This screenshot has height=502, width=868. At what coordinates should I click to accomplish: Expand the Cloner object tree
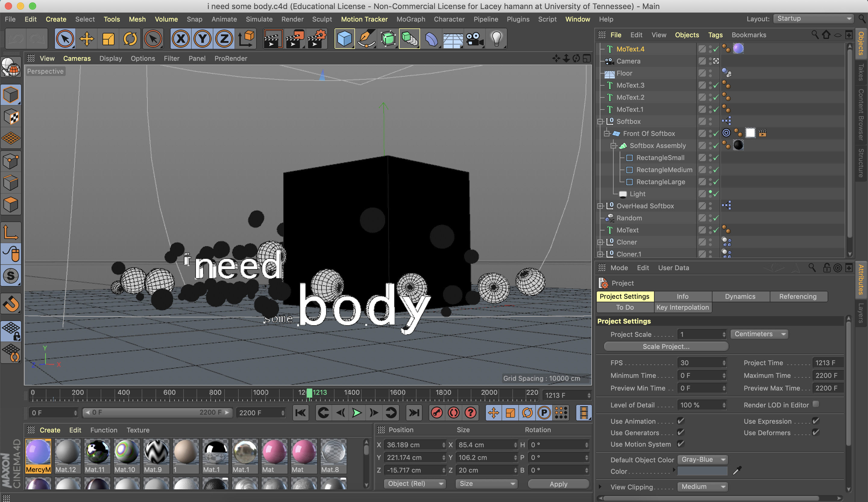point(600,242)
